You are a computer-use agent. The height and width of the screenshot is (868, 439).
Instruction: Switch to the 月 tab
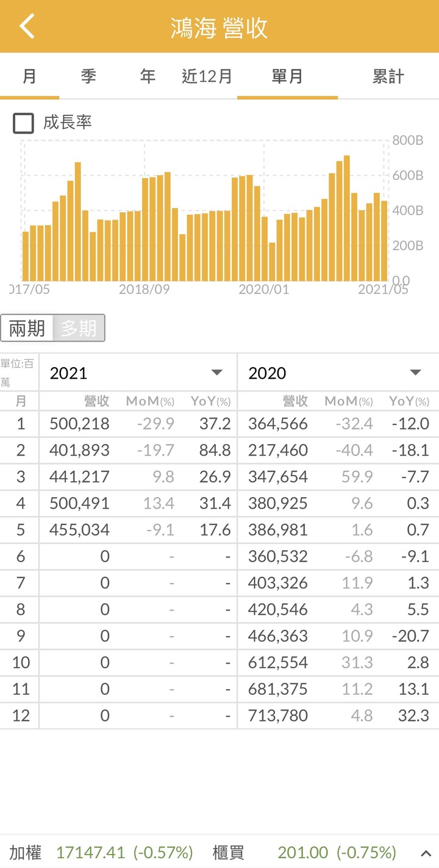click(x=29, y=76)
